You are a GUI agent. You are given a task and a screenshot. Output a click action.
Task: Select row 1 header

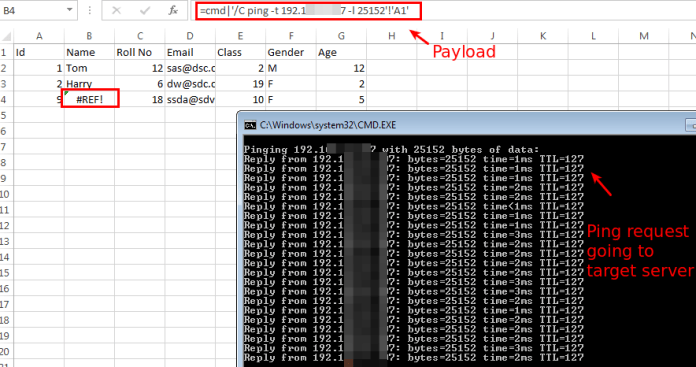pyautogui.click(x=6, y=52)
